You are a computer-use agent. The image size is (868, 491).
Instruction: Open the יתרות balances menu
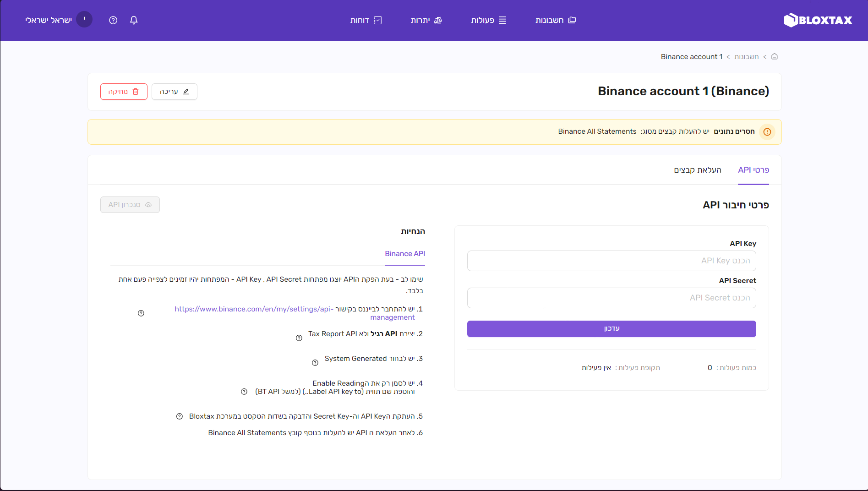coord(426,20)
